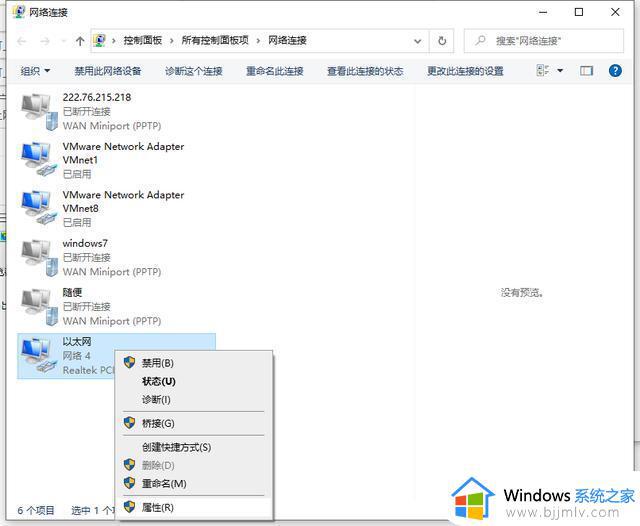Click the 随便 connection name

click(72, 292)
